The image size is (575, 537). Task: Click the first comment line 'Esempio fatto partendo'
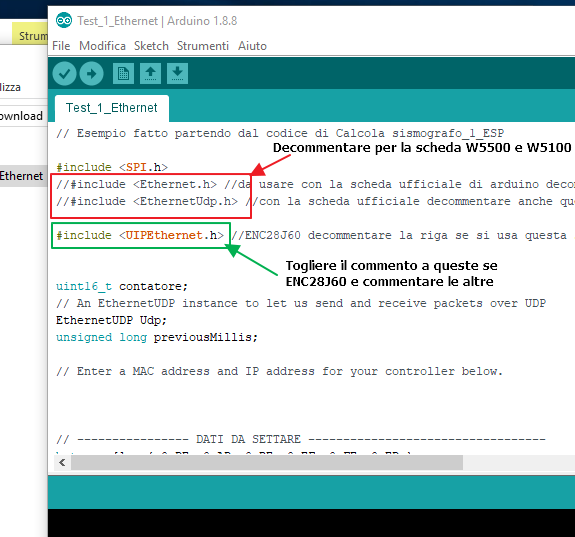(280, 133)
